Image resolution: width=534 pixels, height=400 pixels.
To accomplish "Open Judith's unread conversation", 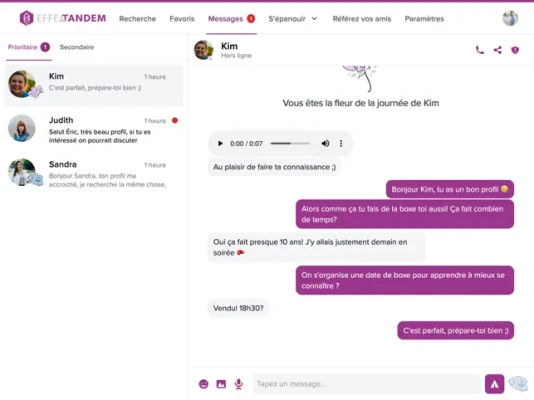I will point(94,130).
